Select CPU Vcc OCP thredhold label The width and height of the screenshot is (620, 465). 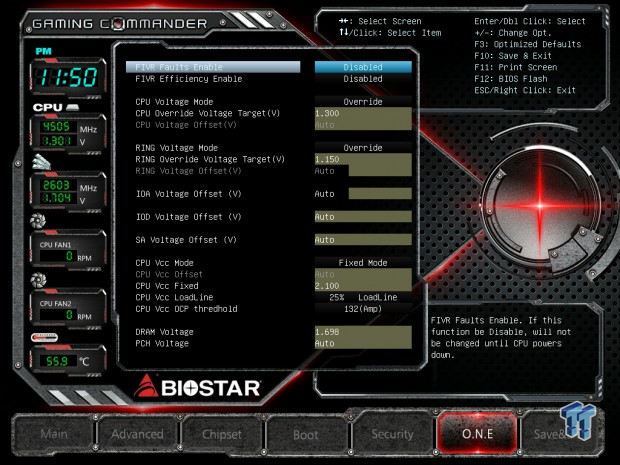tap(186, 308)
